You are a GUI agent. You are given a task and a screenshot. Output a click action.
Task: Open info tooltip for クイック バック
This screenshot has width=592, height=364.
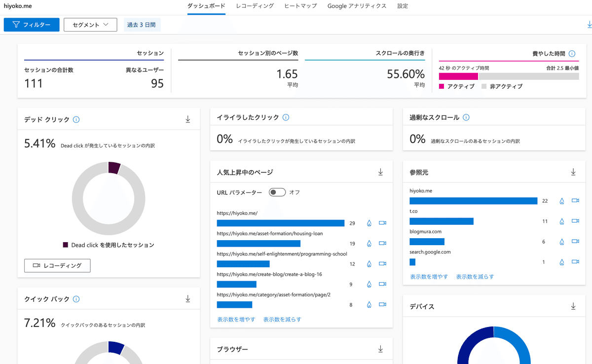(76, 299)
